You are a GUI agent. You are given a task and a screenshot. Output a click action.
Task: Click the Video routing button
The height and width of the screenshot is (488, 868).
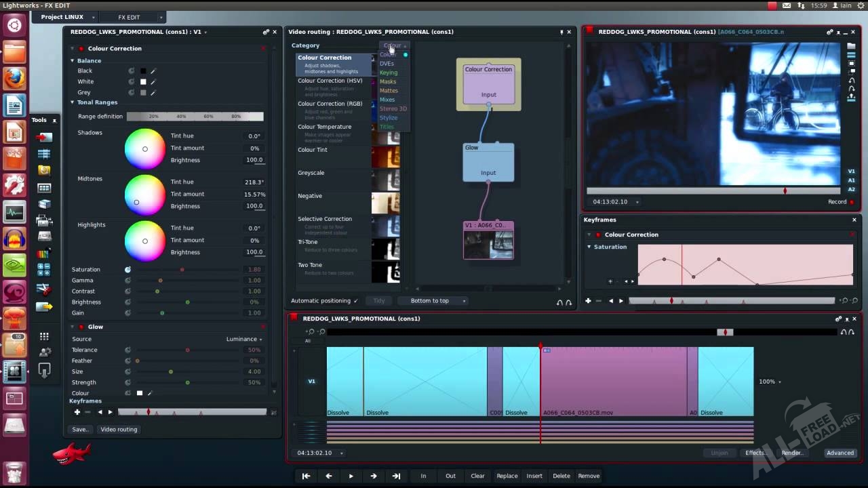click(119, 429)
